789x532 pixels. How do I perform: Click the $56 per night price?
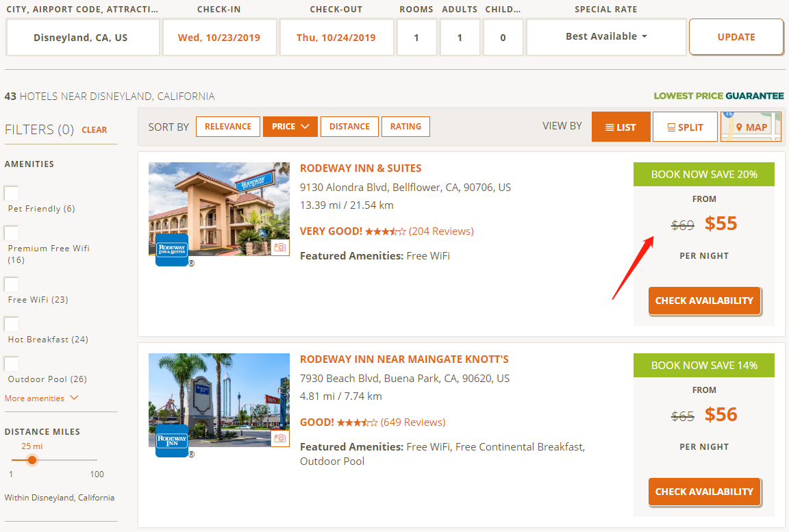(721, 414)
